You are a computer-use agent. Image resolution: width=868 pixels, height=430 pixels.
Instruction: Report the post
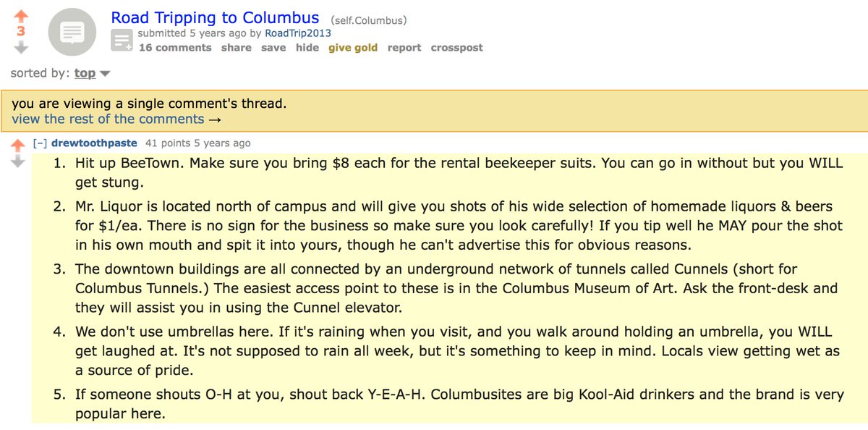coord(404,48)
